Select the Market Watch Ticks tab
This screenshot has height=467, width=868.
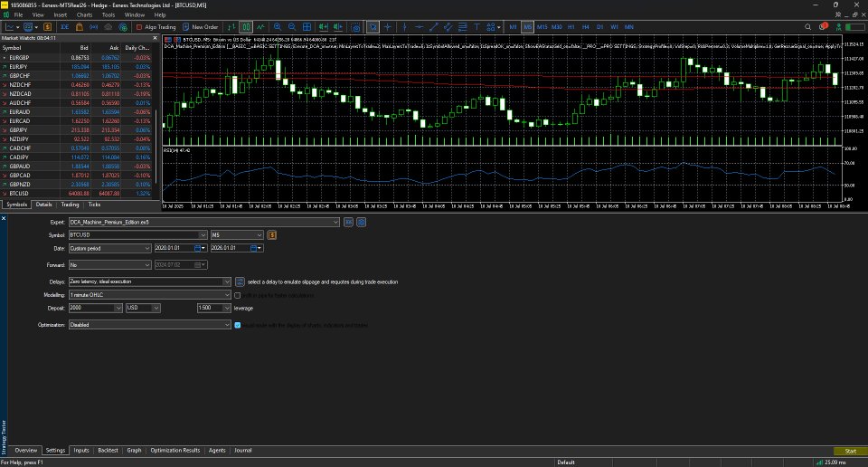coord(94,205)
